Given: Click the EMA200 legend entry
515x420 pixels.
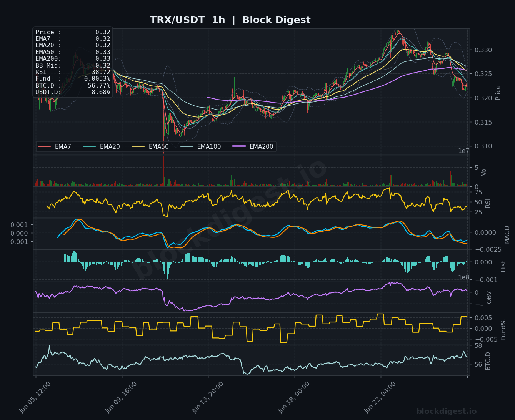Looking at the screenshot, I should click(253, 146).
